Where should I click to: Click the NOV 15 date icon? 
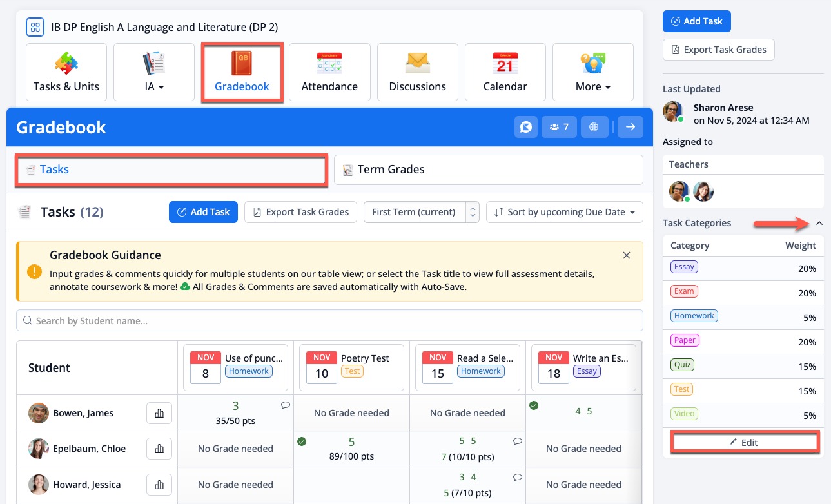(x=438, y=367)
